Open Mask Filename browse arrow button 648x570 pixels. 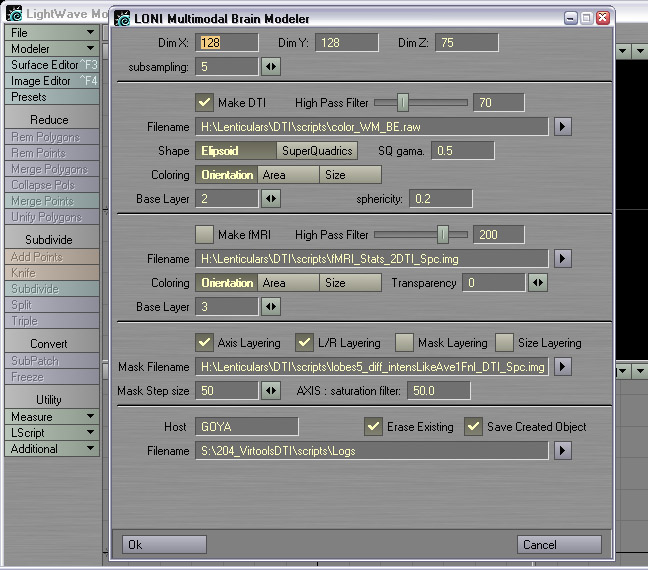point(562,367)
